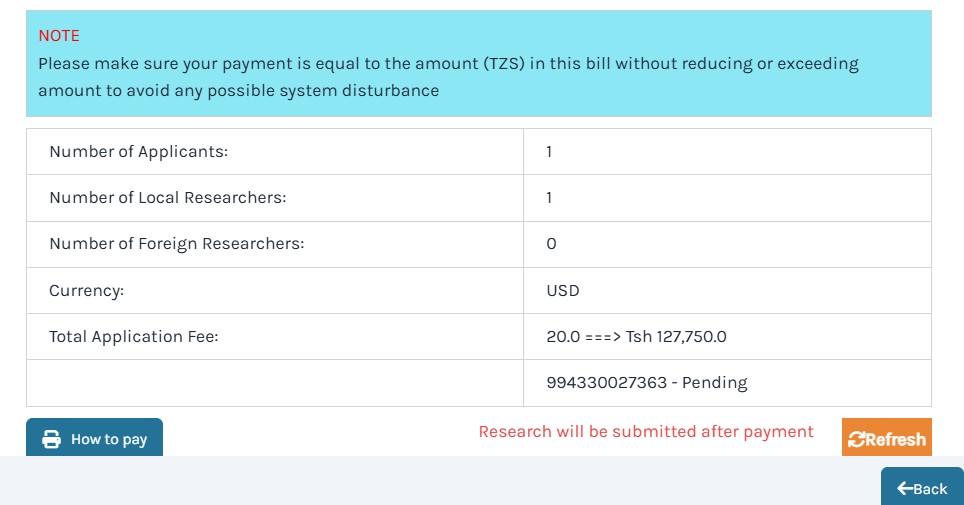The height and width of the screenshot is (505, 964).
Task: Click the Total Application Fee label
Action: tap(134, 337)
